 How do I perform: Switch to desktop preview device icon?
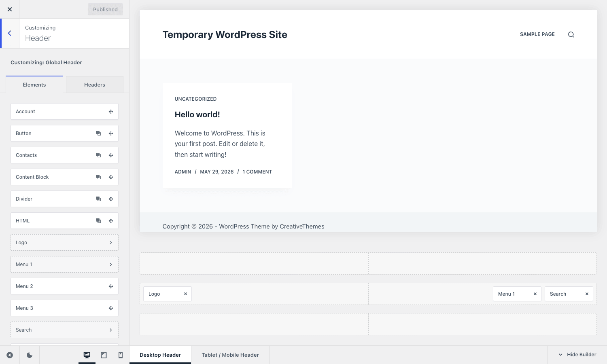click(87, 355)
